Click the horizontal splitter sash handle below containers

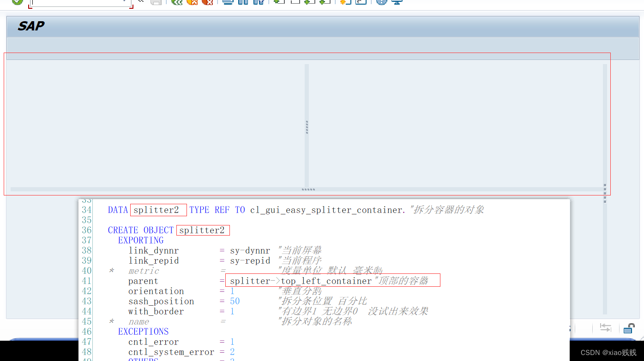click(308, 189)
